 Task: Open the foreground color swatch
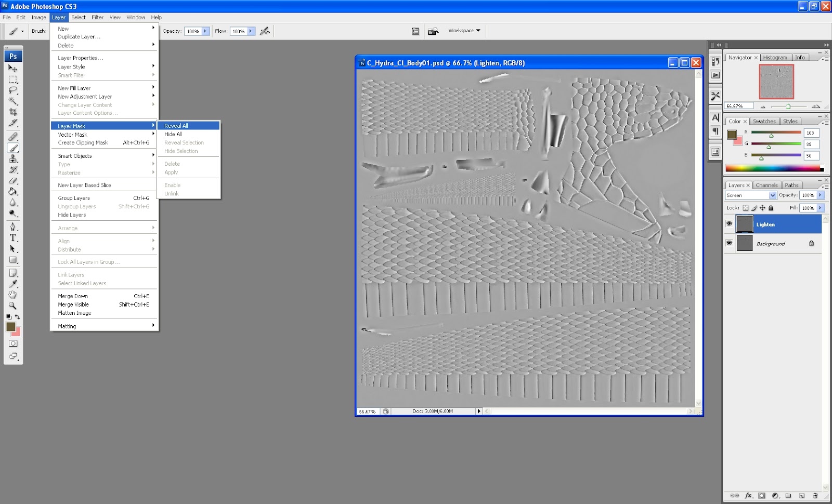click(x=12, y=327)
